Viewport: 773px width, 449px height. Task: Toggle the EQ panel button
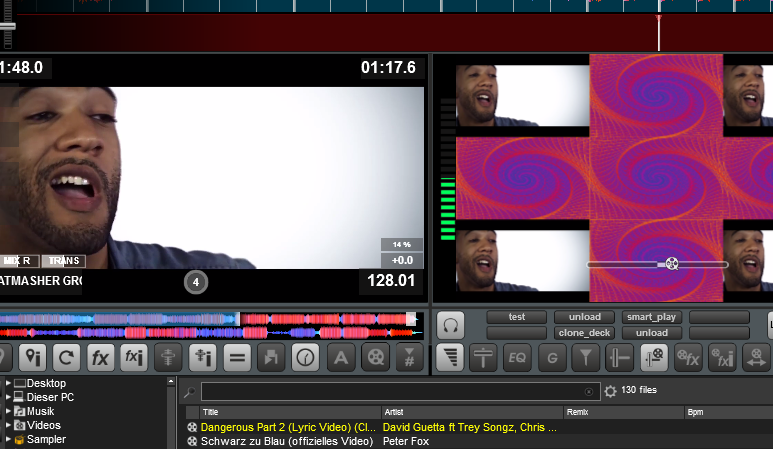(517, 357)
